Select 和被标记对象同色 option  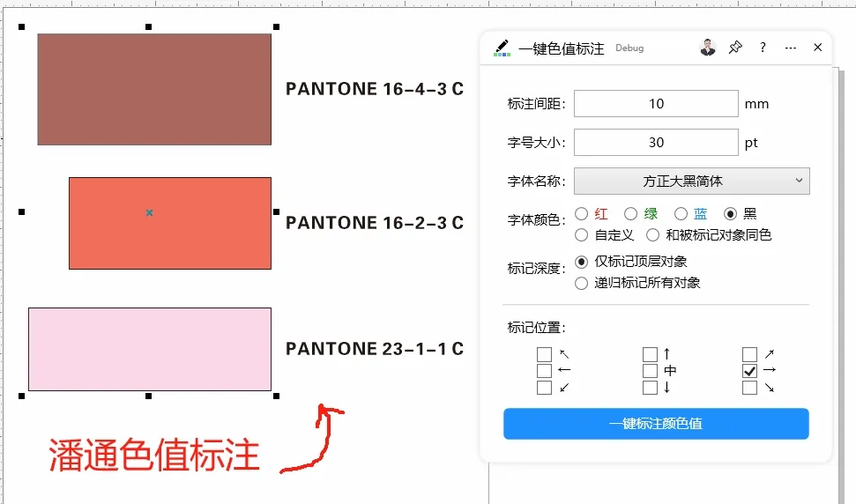tap(653, 235)
